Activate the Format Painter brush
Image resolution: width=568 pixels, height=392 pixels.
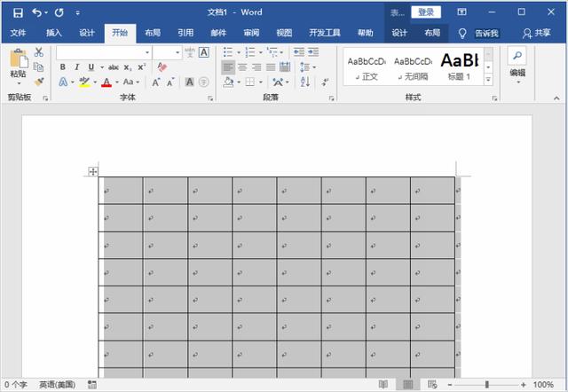coord(39,82)
